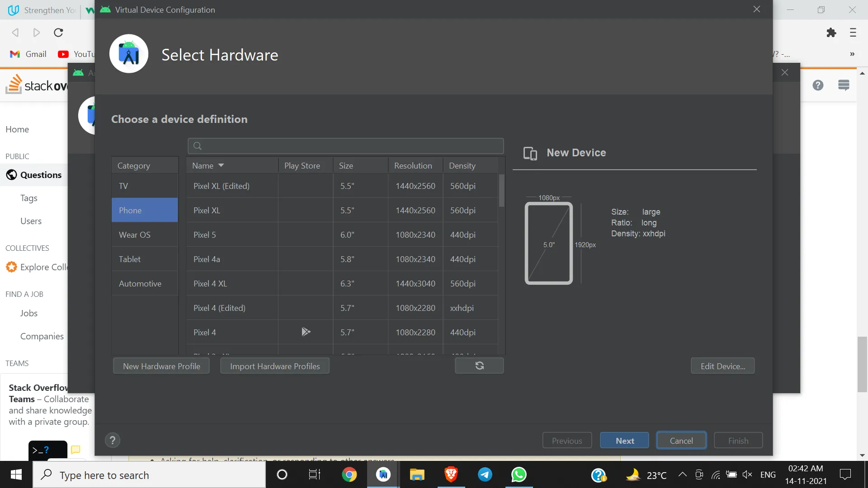Click the device table scrollbar
Screen dimensions: 868x488
click(501, 191)
